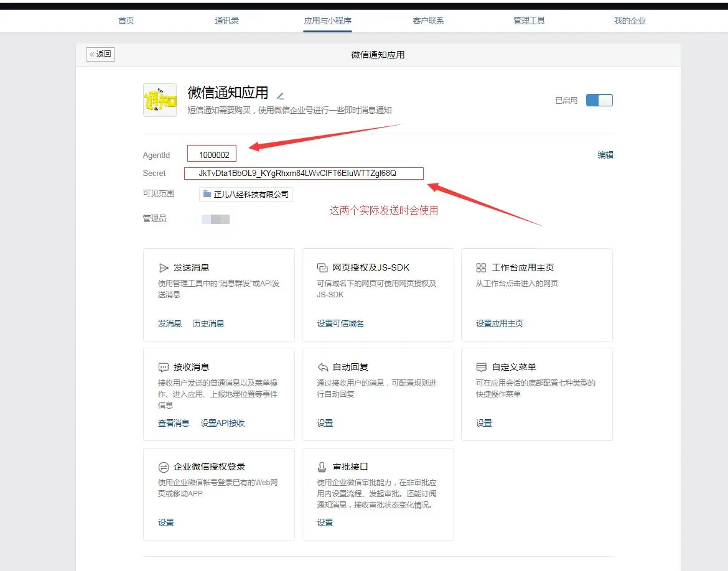Click the 自定义菜单 menu icon
Screen dimensions: 728x571
click(x=482, y=367)
